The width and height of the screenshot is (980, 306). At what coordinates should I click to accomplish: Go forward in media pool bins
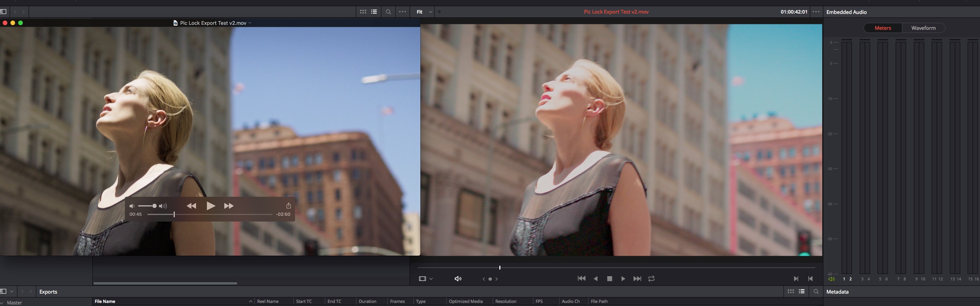point(31,291)
